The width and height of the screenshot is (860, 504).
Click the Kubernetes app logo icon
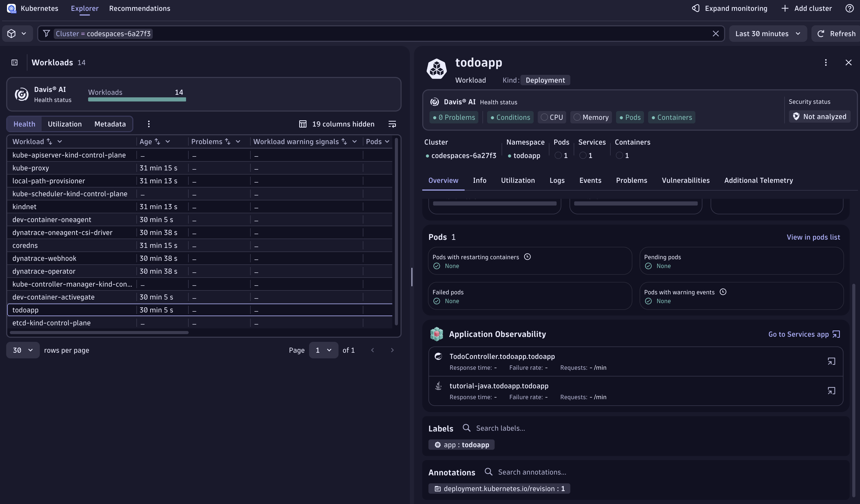click(x=11, y=8)
